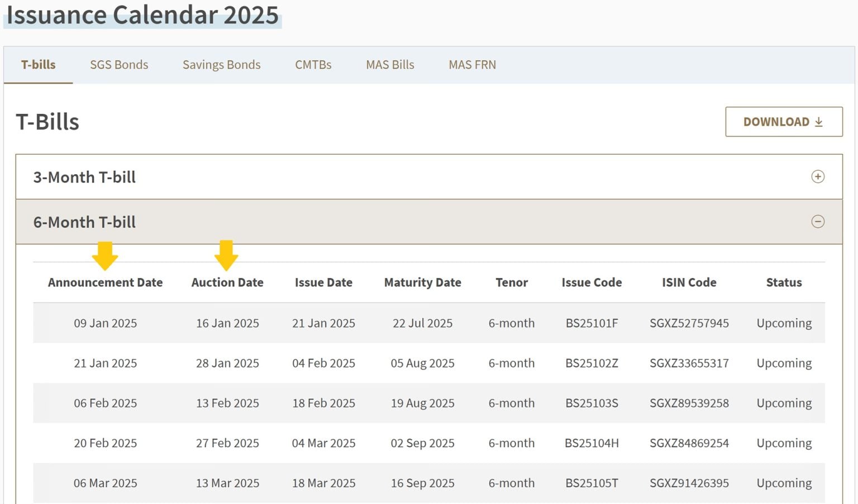
Task: Click the Issuance Calendar 2025 heading
Action: click(142, 15)
